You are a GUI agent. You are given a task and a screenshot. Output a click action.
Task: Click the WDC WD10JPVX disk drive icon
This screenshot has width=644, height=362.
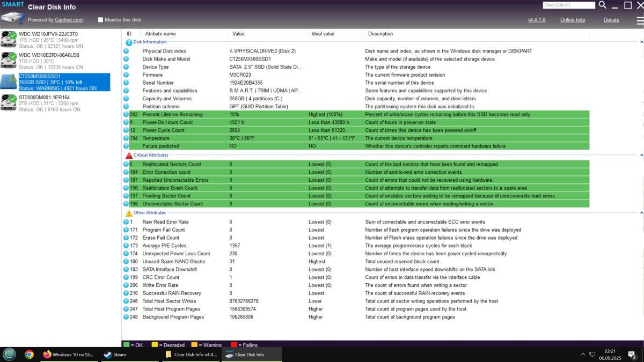point(9,40)
